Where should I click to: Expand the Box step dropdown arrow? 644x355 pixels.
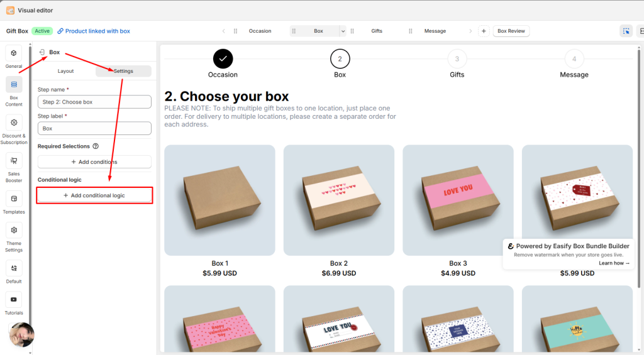(343, 31)
